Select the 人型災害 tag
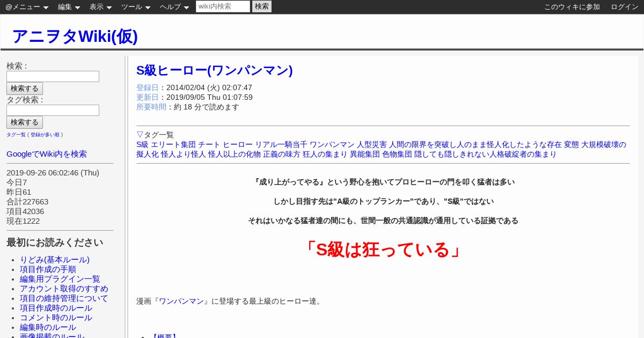The height and width of the screenshot is (338, 644). click(x=372, y=144)
